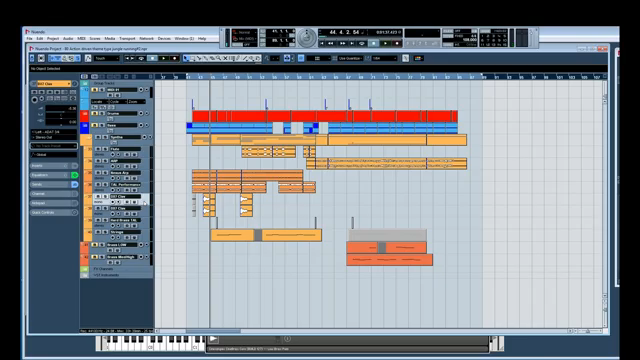640x360 pixels.
Task: Select the Glue tool
Action: click(205, 58)
